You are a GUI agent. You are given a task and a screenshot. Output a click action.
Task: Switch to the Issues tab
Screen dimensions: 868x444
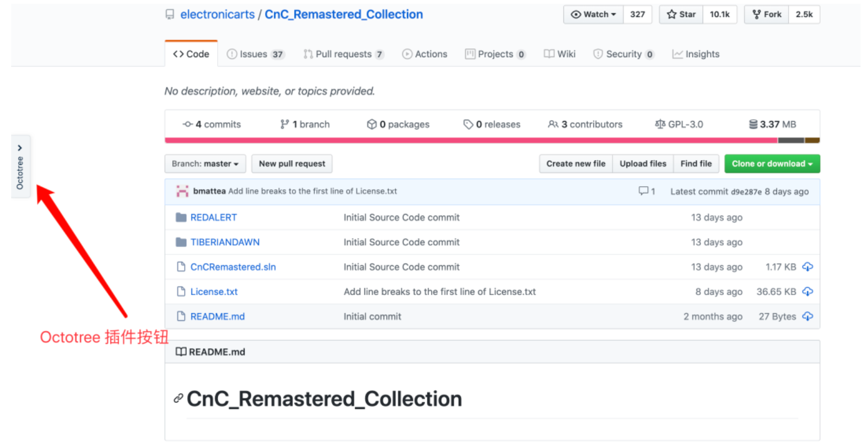coord(256,54)
